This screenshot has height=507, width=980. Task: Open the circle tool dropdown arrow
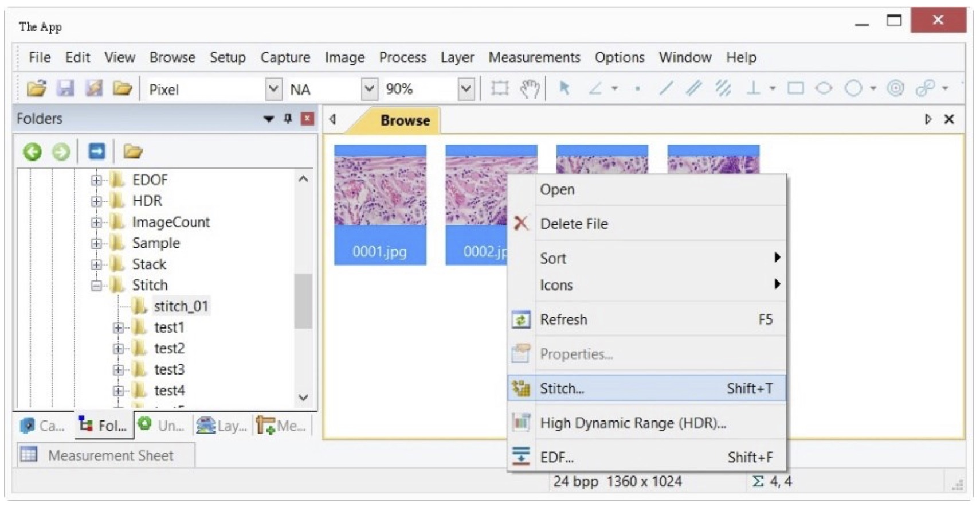873,89
